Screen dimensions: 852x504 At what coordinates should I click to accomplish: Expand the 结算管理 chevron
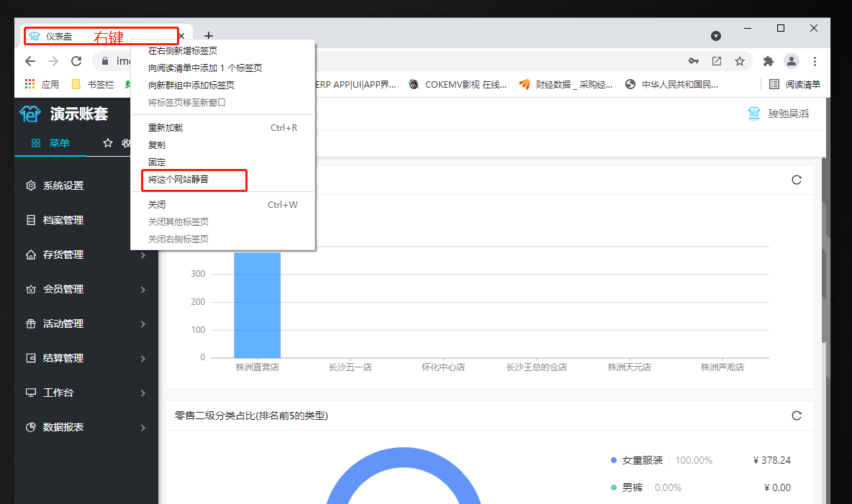point(143,359)
